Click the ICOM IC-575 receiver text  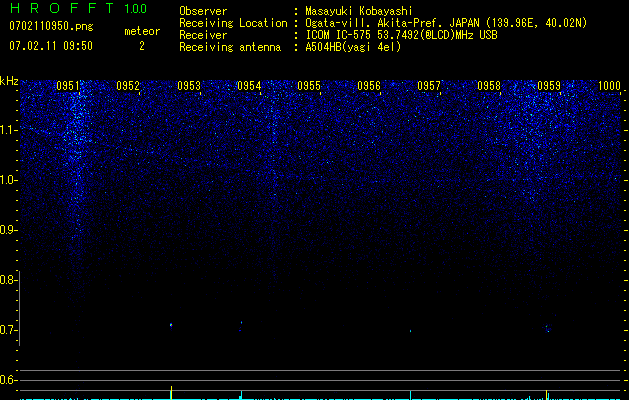coord(401,35)
